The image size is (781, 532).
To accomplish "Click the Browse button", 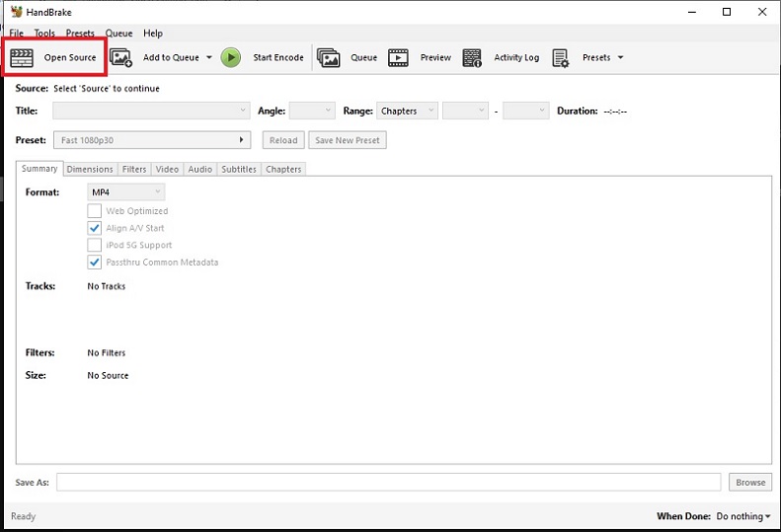I will click(750, 482).
